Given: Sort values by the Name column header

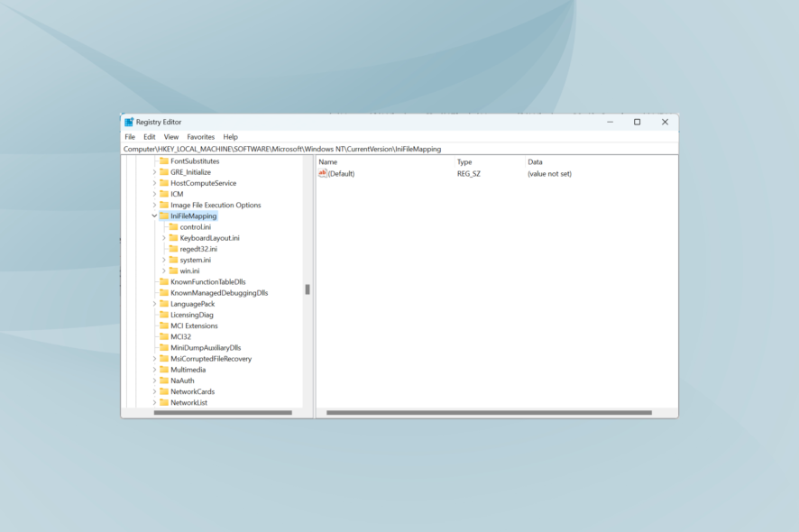Looking at the screenshot, I should click(385, 162).
